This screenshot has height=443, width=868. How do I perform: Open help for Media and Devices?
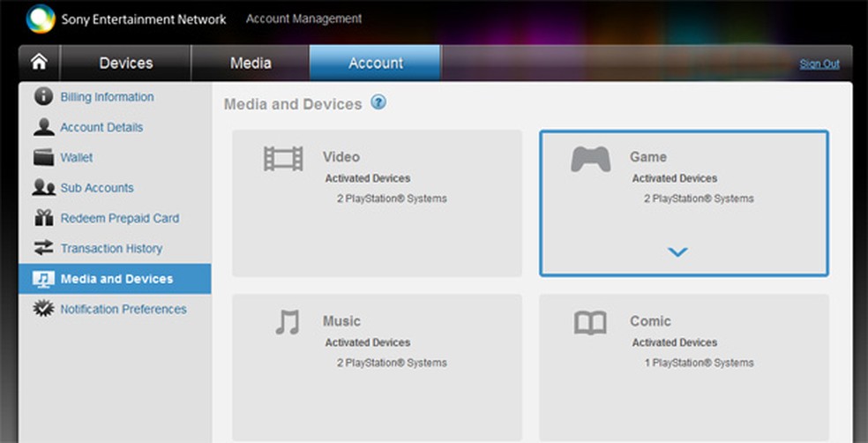point(378,103)
